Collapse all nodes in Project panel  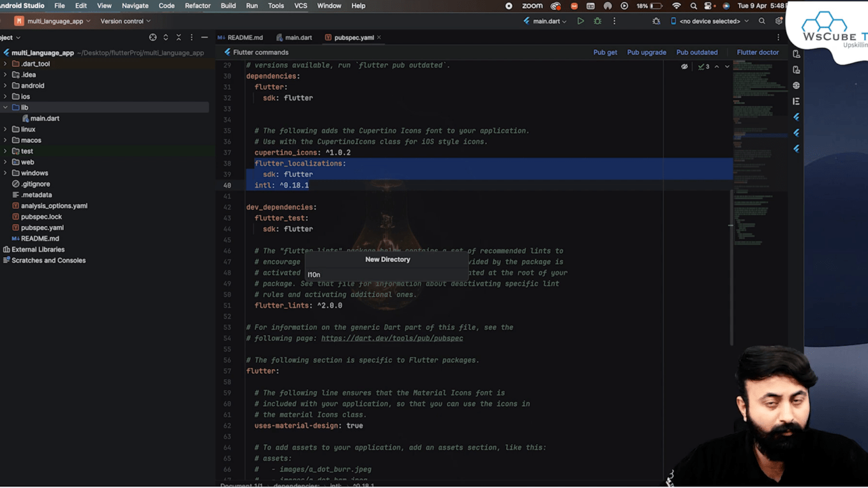(179, 38)
